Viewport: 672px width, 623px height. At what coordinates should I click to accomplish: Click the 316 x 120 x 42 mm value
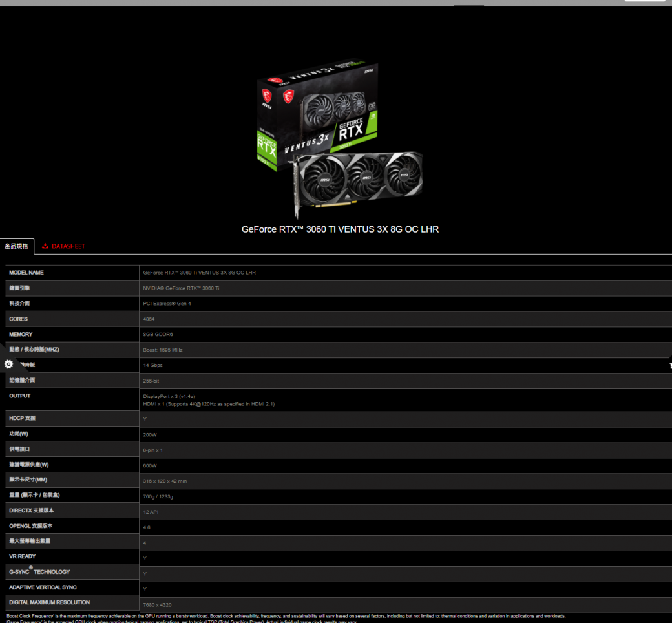click(165, 481)
